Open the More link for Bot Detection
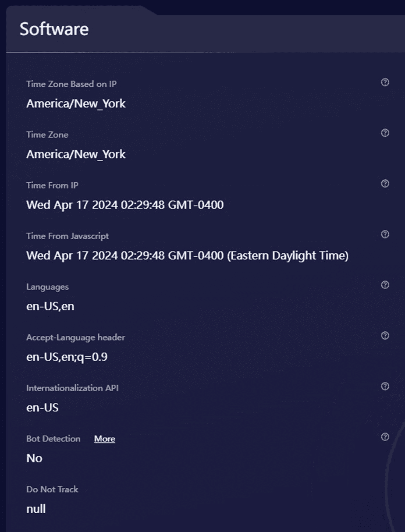Screen dimensions: 405x532 click(104, 439)
